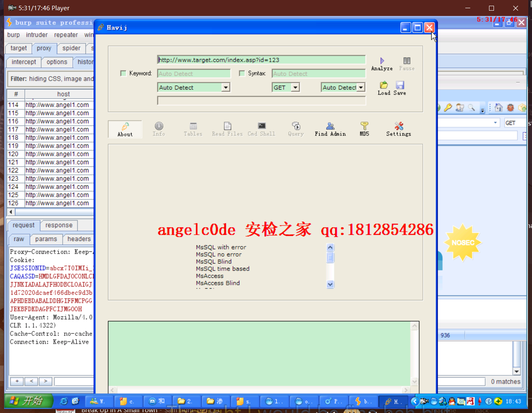
Task: Select the raw view tab
Action: 19,239
